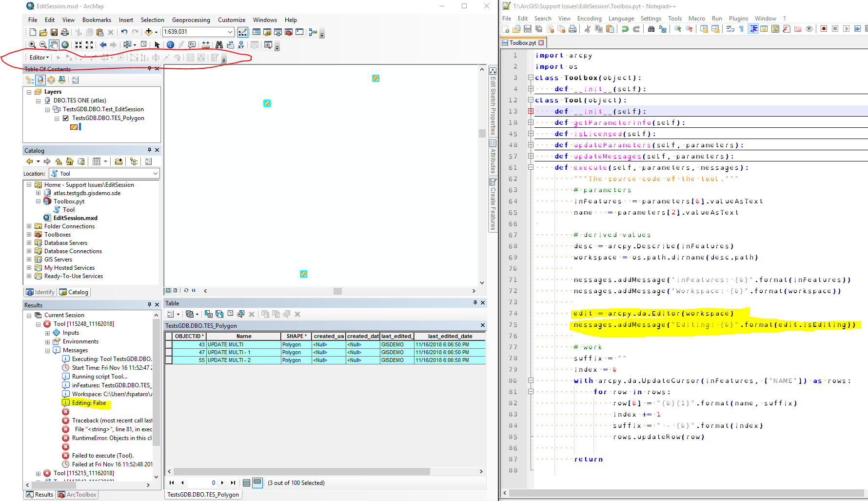
Task: Open the ArcToolbox red toolbox icon
Action: (x=289, y=32)
